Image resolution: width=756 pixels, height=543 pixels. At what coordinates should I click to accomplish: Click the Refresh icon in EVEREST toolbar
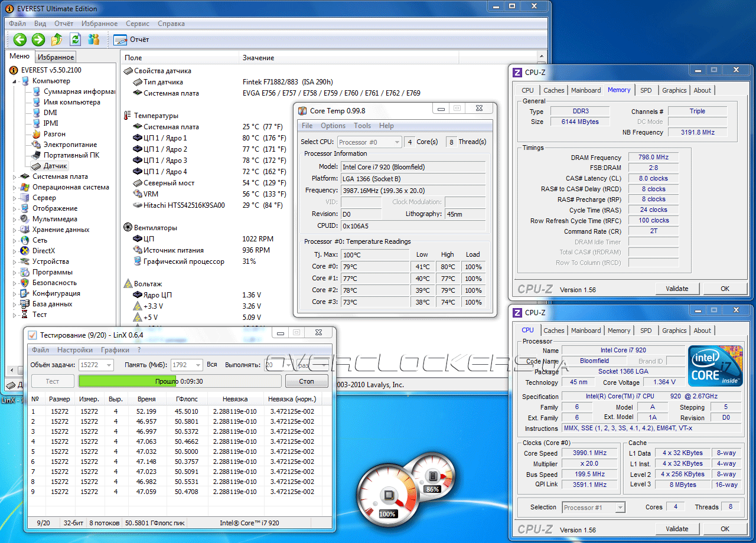click(75, 40)
